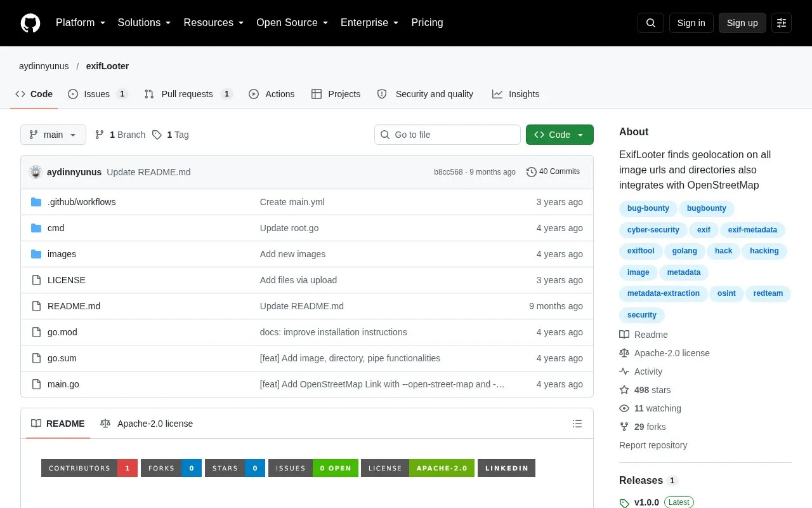Viewport: 812px width, 508px height.
Task: Click the Forks badge in README
Action: tap(171, 468)
